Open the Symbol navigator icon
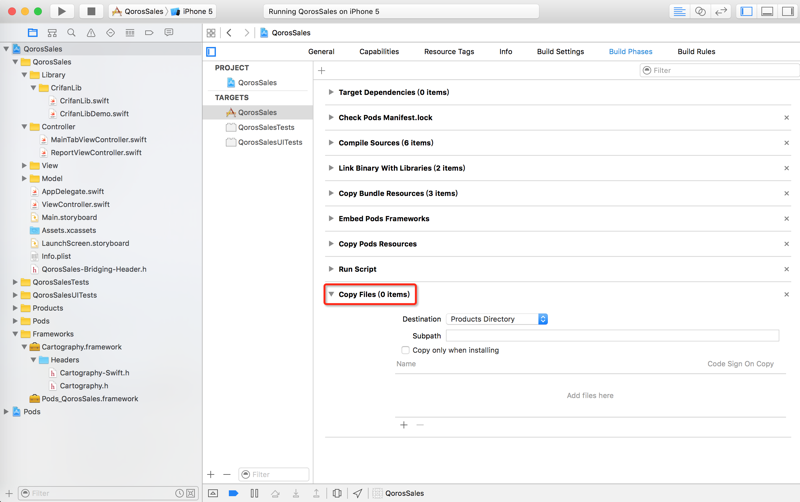Viewport: 800px width, 502px height. point(52,33)
